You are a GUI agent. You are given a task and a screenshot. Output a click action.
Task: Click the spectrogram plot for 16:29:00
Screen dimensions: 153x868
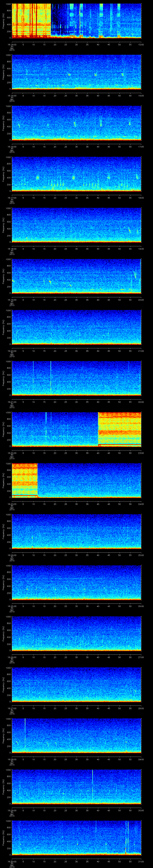click(x=76, y=787)
